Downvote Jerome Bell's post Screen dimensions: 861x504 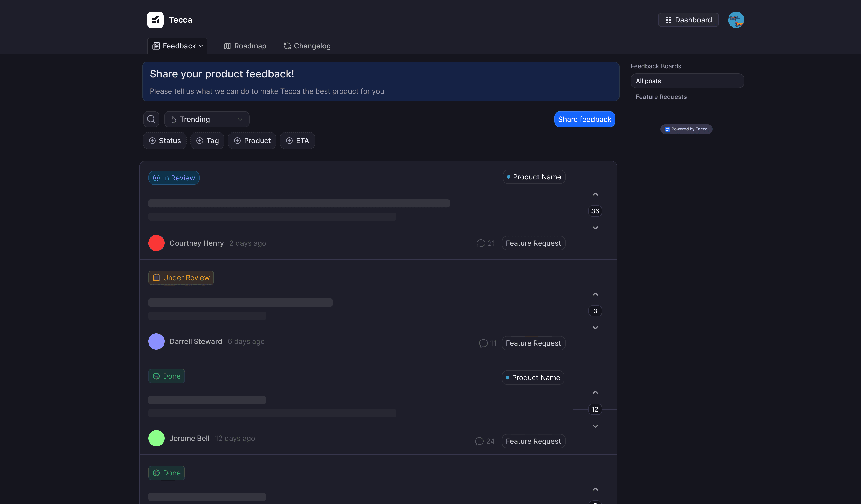pyautogui.click(x=595, y=426)
